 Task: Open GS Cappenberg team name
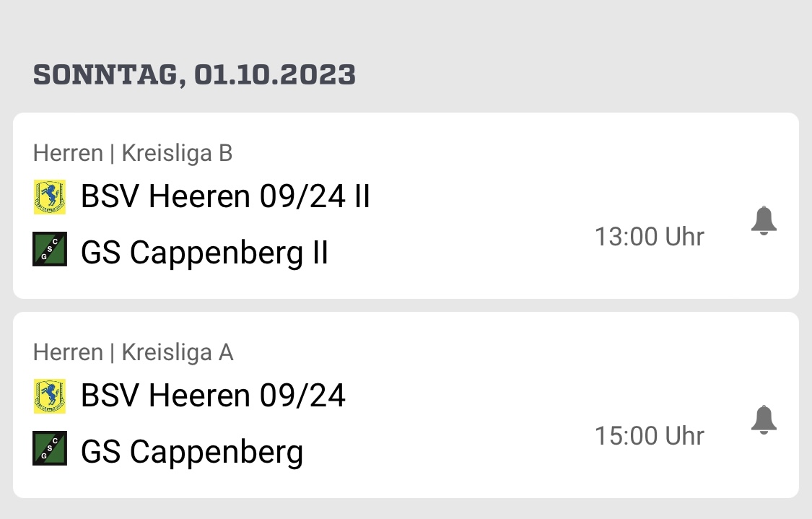(x=192, y=452)
